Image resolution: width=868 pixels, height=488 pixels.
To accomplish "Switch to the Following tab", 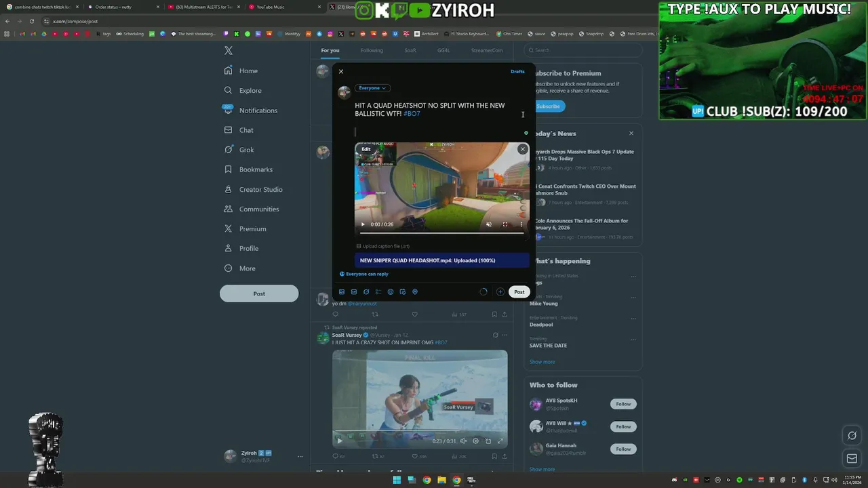I will (x=372, y=50).
